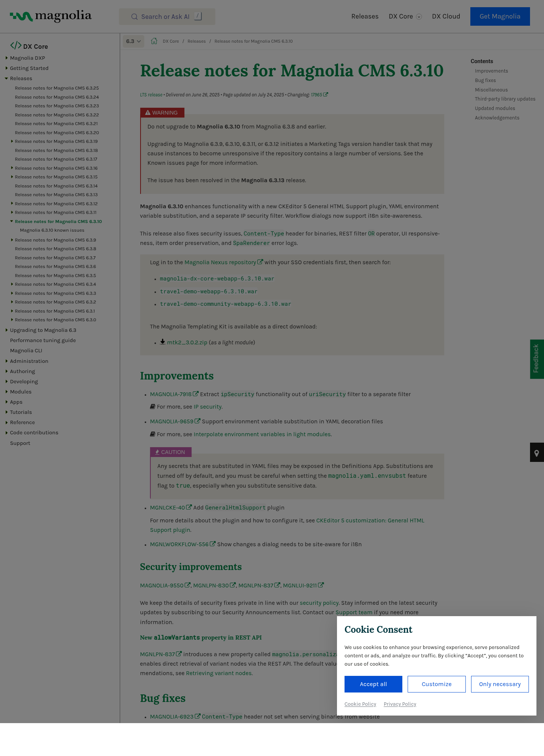
Task: Open the IP security link
Action: coord(207,407)
